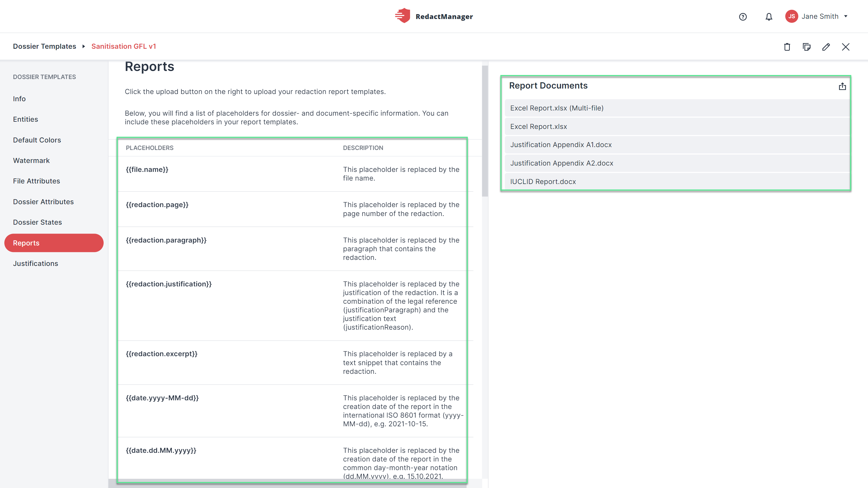This screenshot has height=488, width=868.
Task: Open the notifications bell
Action: pos(769,16)
